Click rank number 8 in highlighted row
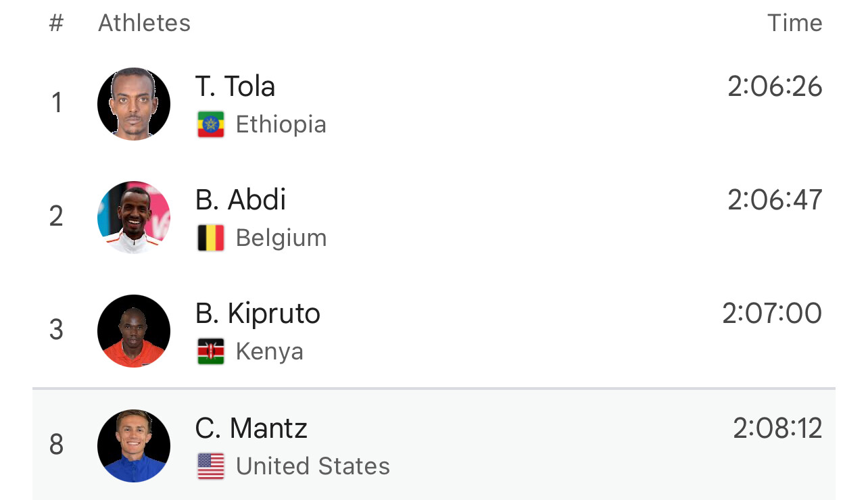This screenshot has width=868, height=500. (56, 445)
